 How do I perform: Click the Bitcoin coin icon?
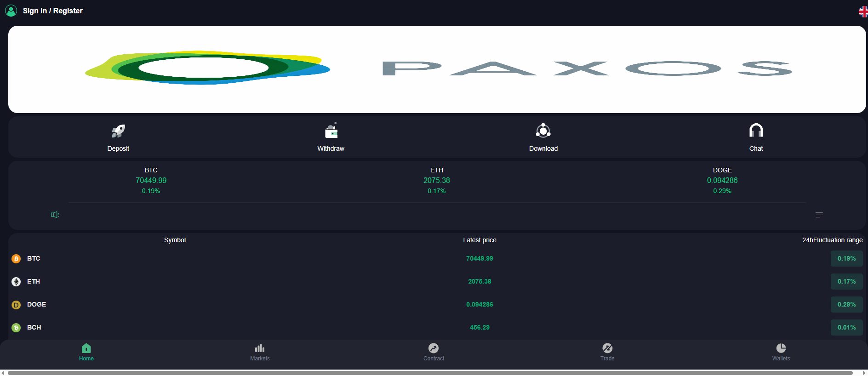coord(16,259)
